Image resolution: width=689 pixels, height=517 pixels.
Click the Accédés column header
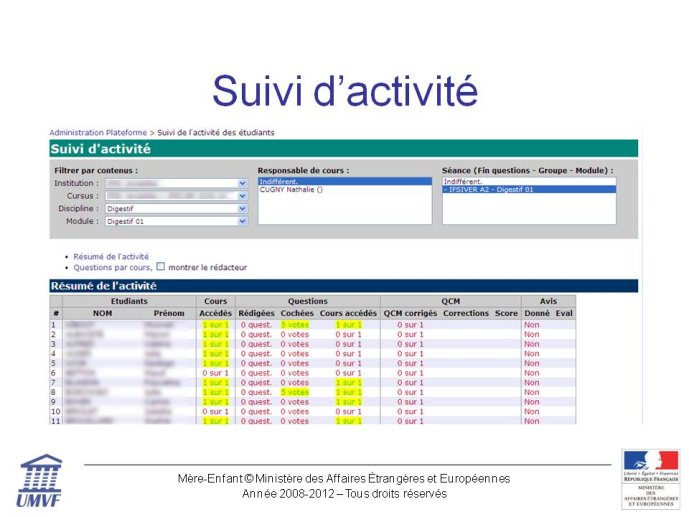[215, 313]
